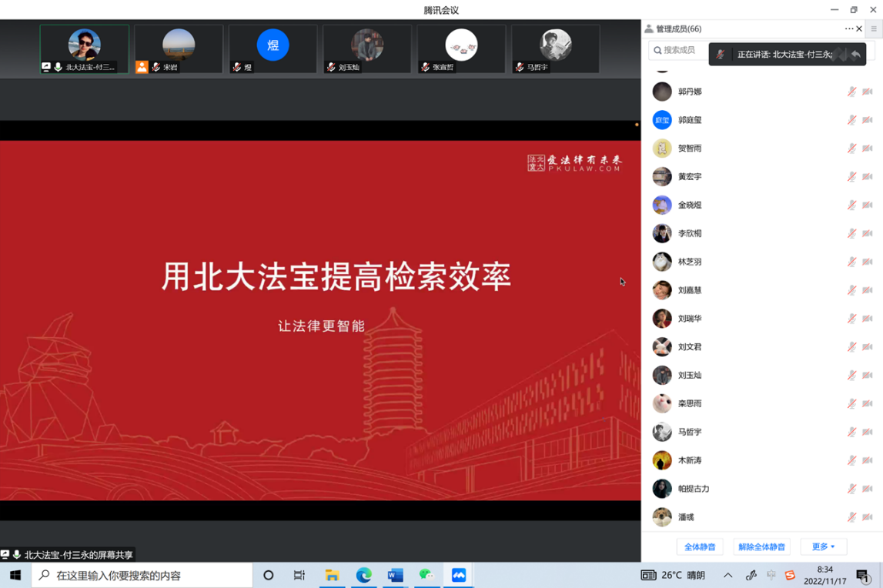Image resolution: width=883 pixels, height=588 pixels.
Task: Click member name 刘瑞华
Action: (690, 318)
